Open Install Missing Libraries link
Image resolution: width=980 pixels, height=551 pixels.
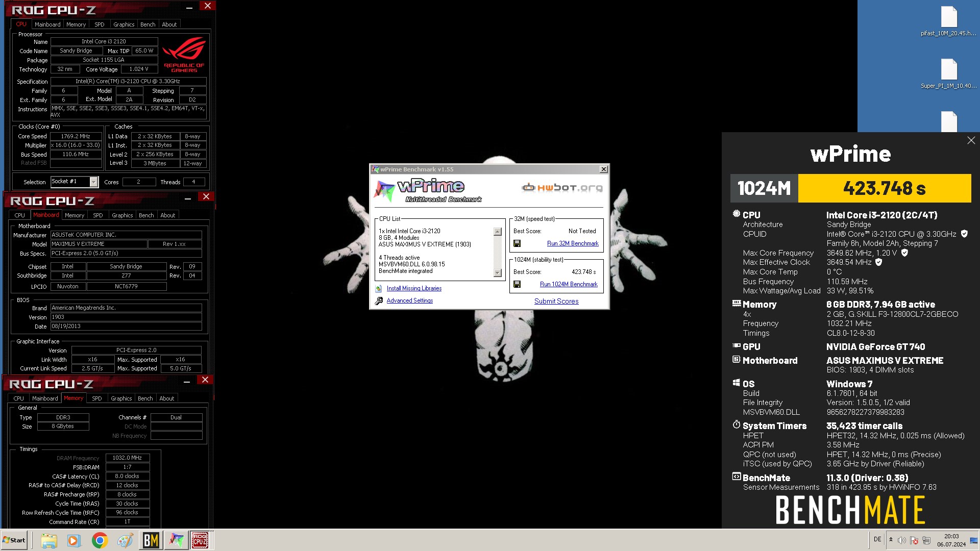414,289
